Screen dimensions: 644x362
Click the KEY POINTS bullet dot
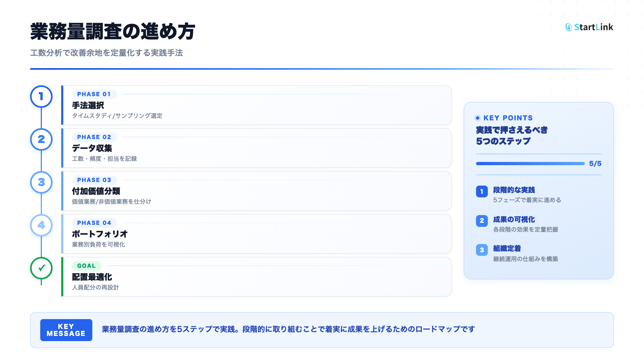click(x=478, y=118)
